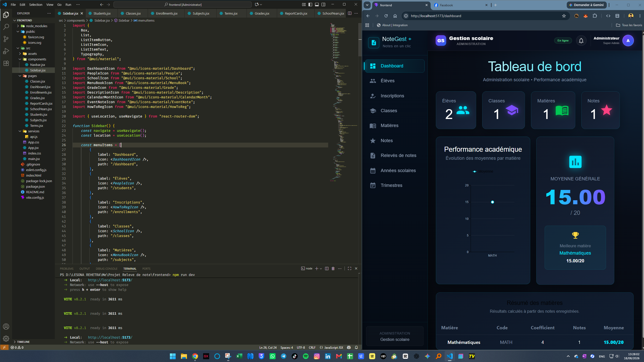This screenshot has width=644, height=362.
Task: Go to browser home page
Action: click(395, 16)
